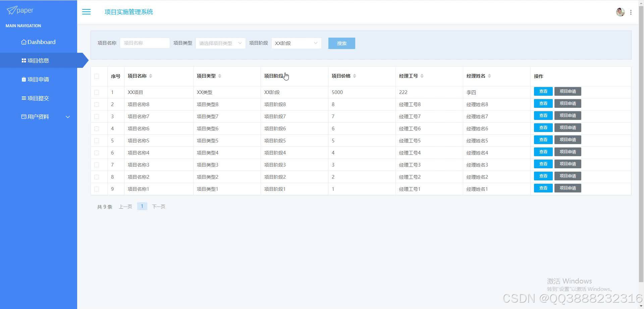Click the 序号 column header
Viewport: 644px width, 309px height.
115,76
